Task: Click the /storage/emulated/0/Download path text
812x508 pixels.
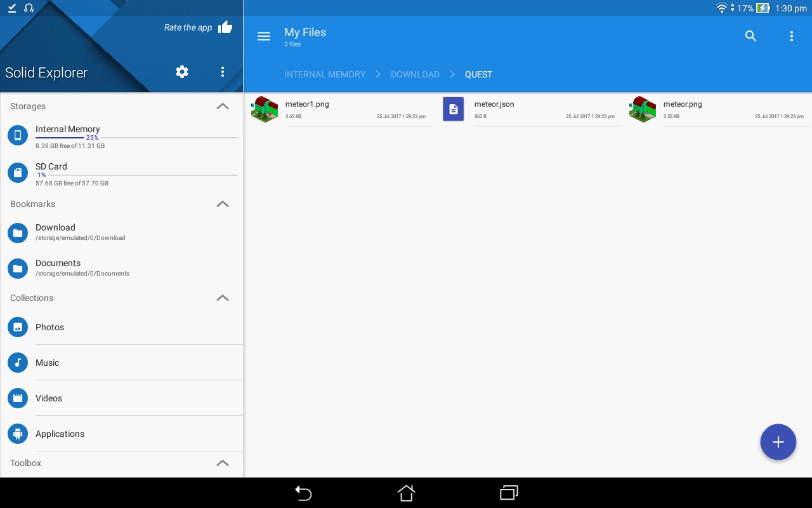Action: click(81, 238)
